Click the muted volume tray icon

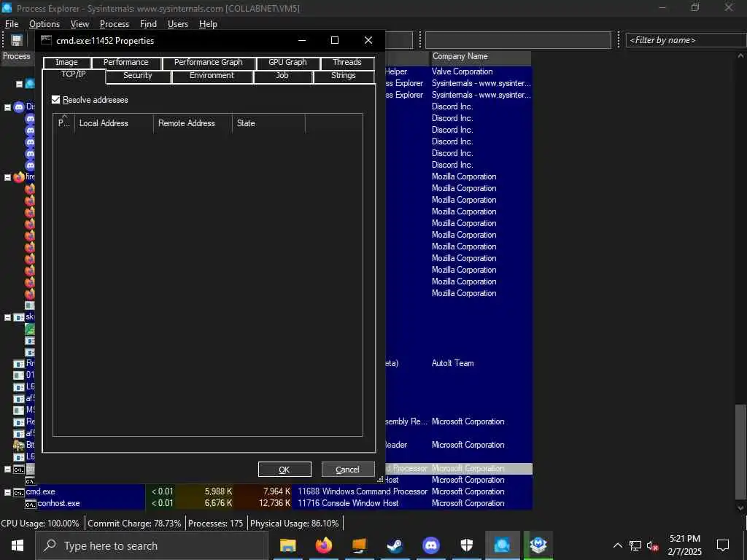click(x=652, y=545)
